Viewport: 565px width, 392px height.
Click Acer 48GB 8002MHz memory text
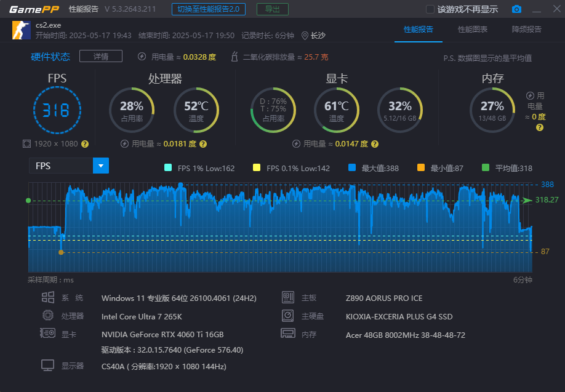click(x=406, y=335)
